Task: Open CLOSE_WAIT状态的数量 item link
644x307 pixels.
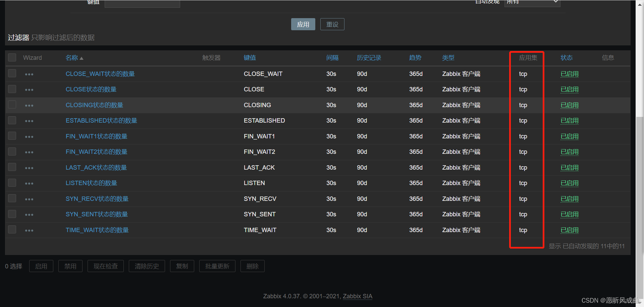Action: click(100, 74)
